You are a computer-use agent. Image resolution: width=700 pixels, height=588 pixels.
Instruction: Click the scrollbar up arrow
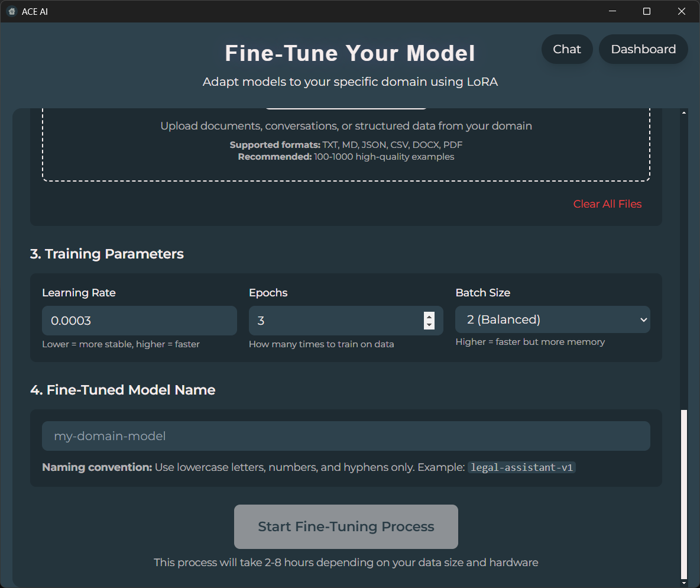685,111
